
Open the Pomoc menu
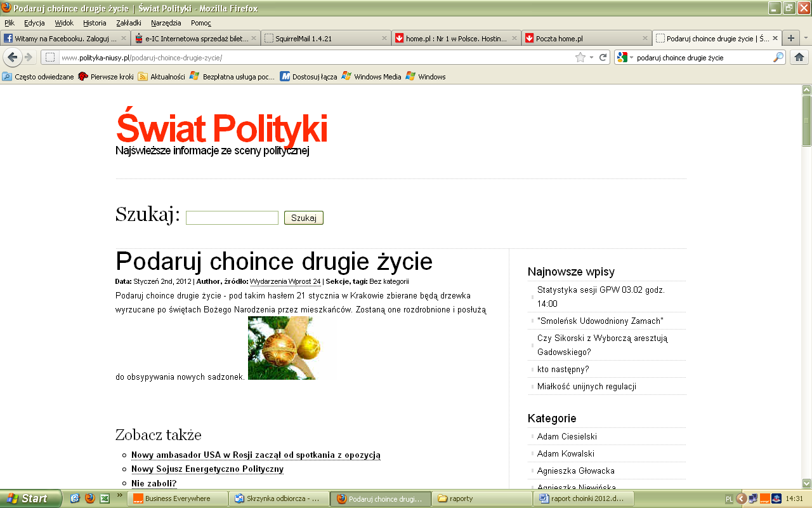click(x=200, y=23)
